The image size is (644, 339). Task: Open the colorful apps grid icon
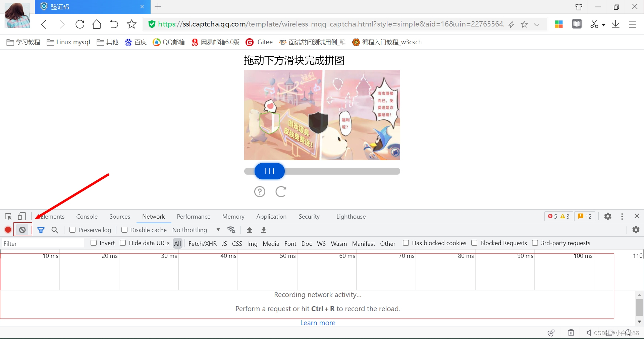559,24
